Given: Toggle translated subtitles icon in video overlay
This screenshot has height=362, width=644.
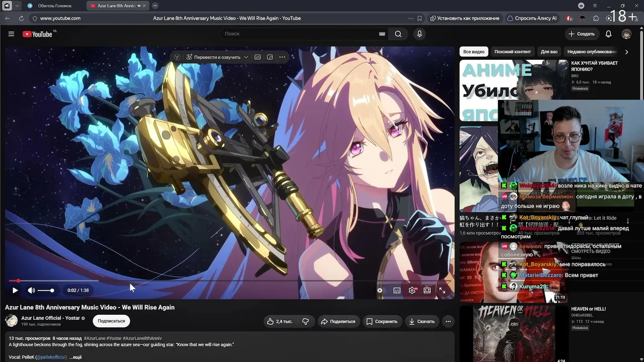Looking at the screenshot, I should (x=258, y=57).
